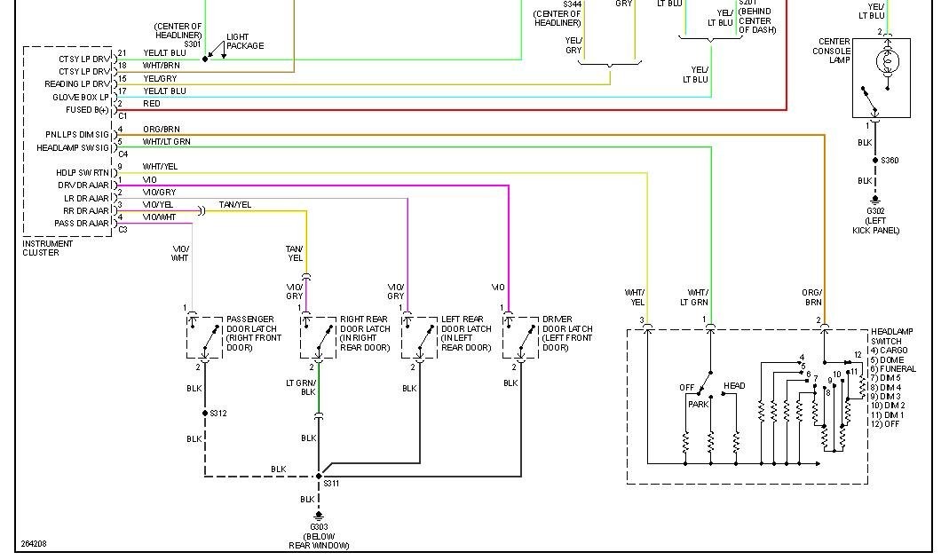
Task: Click the ORG/BRN label above headlamp switch
Action: 812,297
